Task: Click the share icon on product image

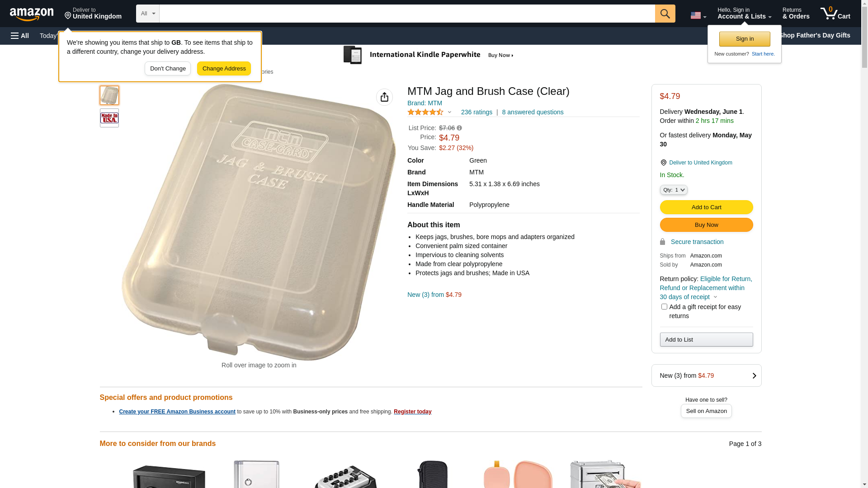Action: (384, 97)
